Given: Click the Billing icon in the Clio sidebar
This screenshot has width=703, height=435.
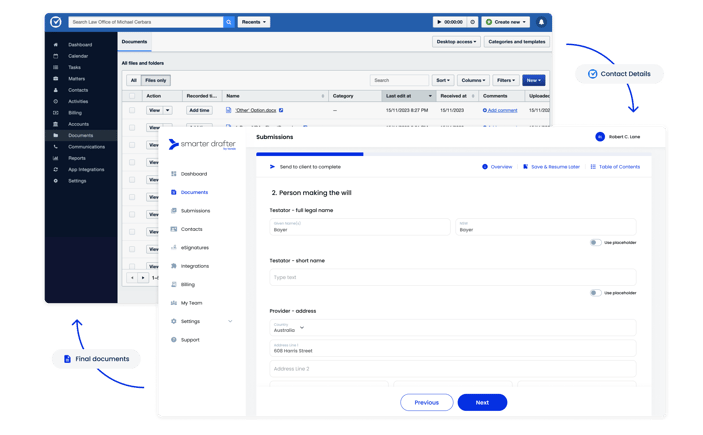Looking at the screenshot, I should pos(56,113).
